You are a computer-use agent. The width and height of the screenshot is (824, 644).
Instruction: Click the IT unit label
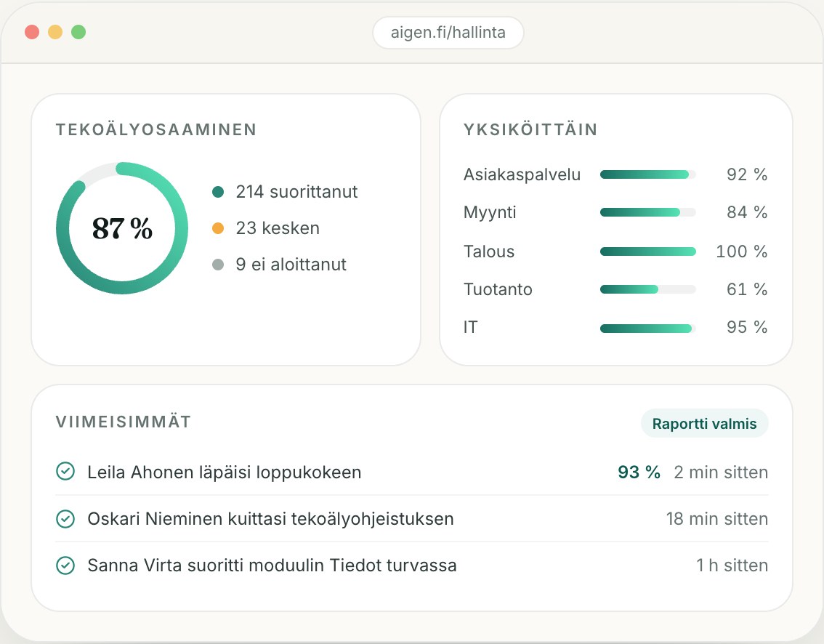[x=470, y=327]
